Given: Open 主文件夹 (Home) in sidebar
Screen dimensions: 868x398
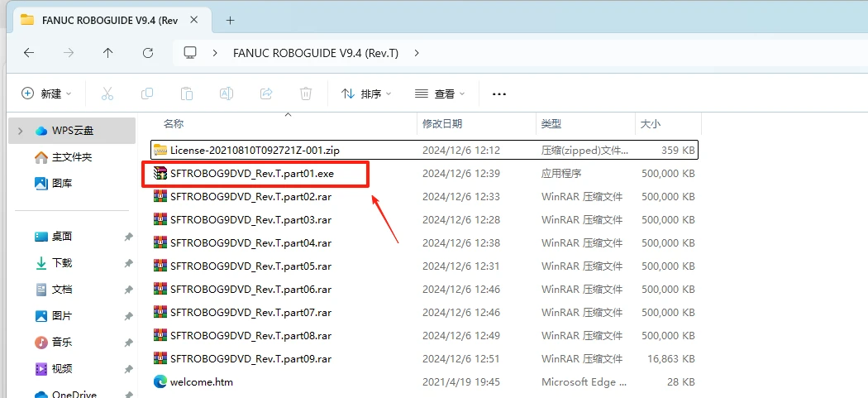Looking at the screenshot, I should [x=71, y=157].
